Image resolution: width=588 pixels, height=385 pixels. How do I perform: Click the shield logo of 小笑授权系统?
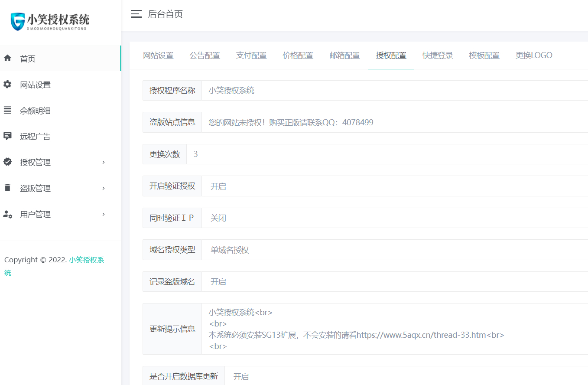[x=18, y=22]
